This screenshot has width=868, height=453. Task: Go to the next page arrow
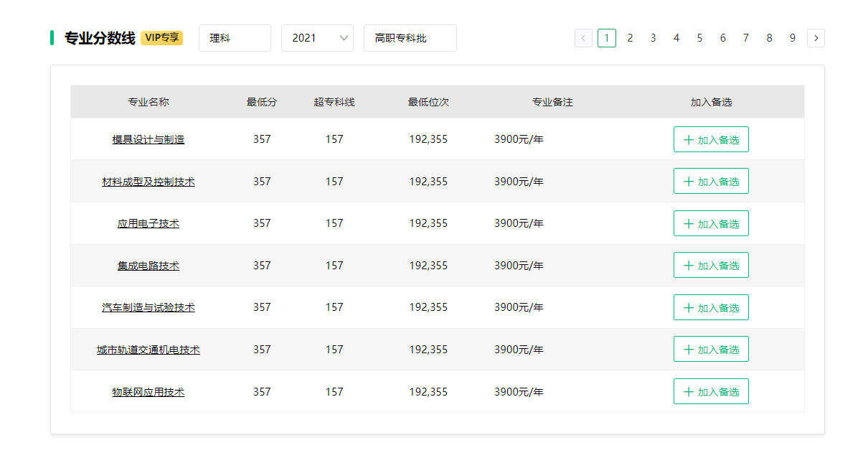pos(816,38)
